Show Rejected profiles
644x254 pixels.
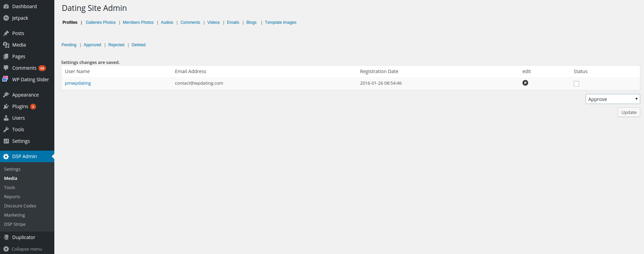click(x=116, y=45)
